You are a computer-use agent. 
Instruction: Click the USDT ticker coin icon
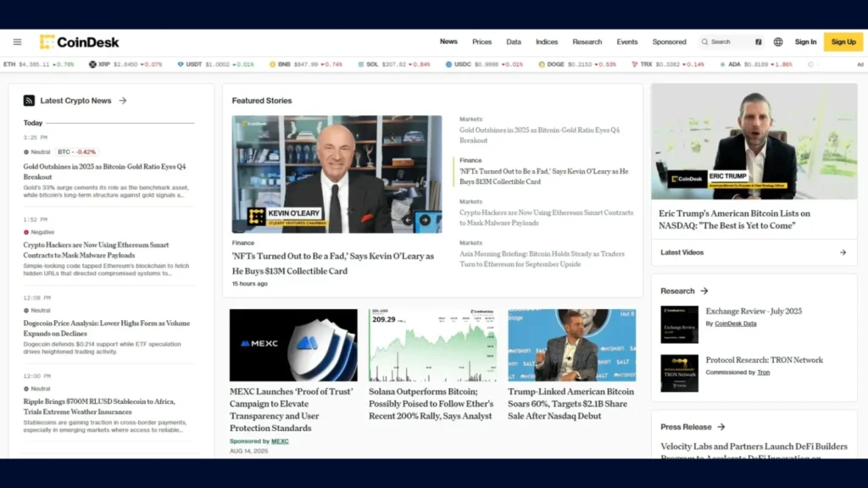(x=180, y=64)
